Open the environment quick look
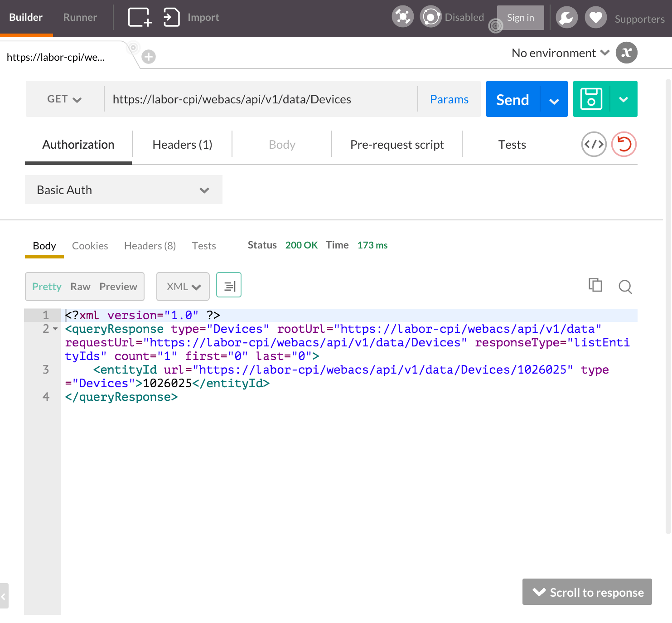 point(626,53)
